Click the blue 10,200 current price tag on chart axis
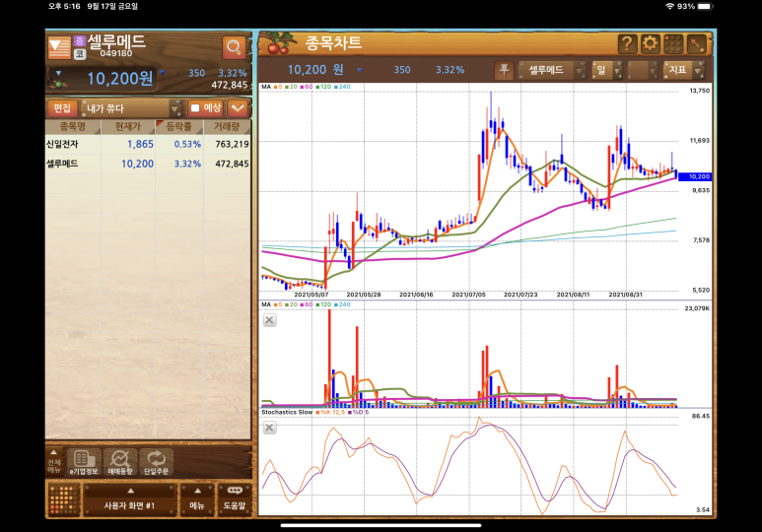The width and height of the screenshot is (762, 532). point(694,176)
